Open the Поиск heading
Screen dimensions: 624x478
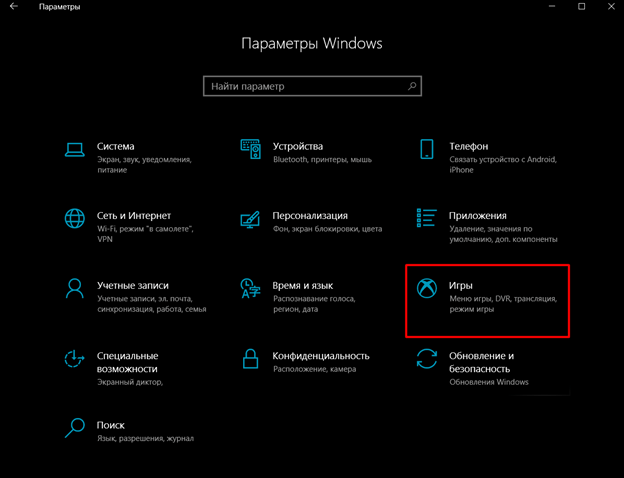click(x=111, y=425)
